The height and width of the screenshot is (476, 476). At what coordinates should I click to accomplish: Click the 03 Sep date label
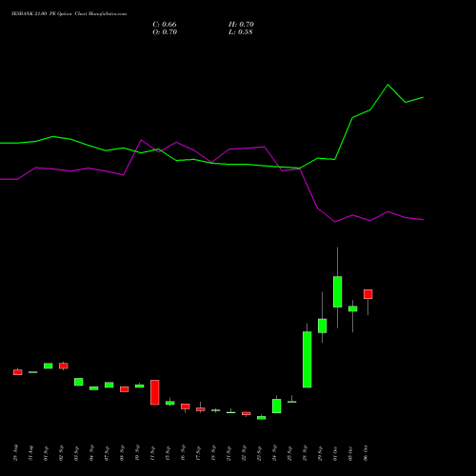click(76, 453)
